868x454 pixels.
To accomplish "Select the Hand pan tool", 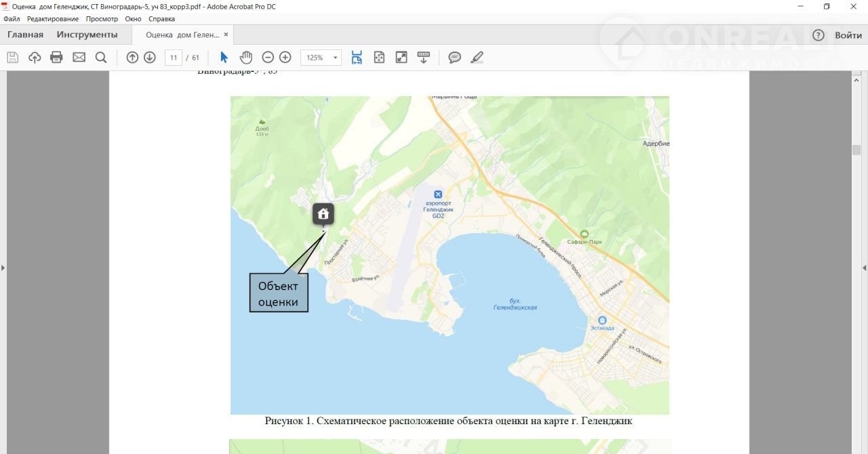I will (x=245, y=58).
